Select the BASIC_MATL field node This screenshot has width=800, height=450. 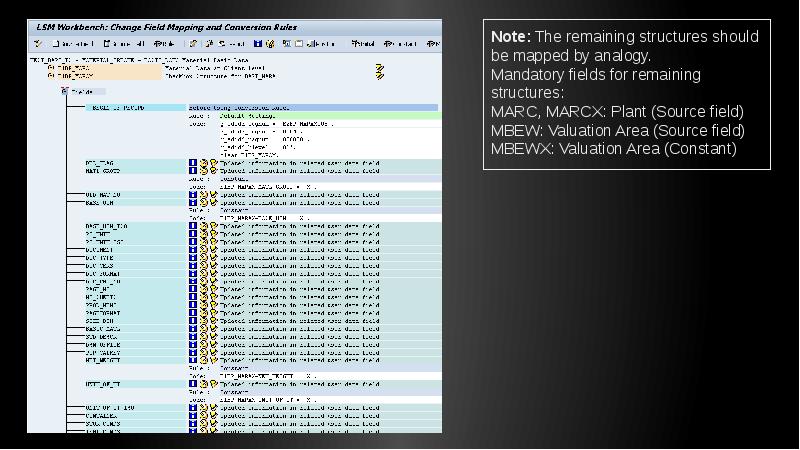pyautogui.click(x=102, y=328)
